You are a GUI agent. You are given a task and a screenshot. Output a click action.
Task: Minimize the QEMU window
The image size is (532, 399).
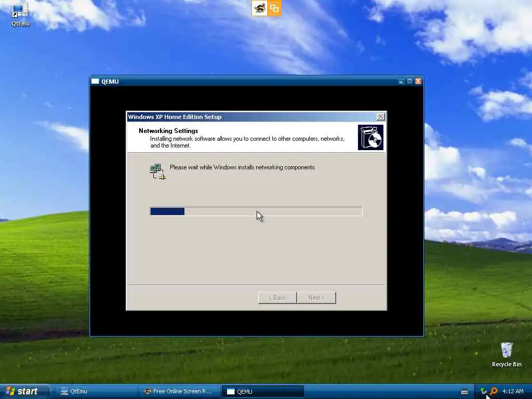point(402,81)
